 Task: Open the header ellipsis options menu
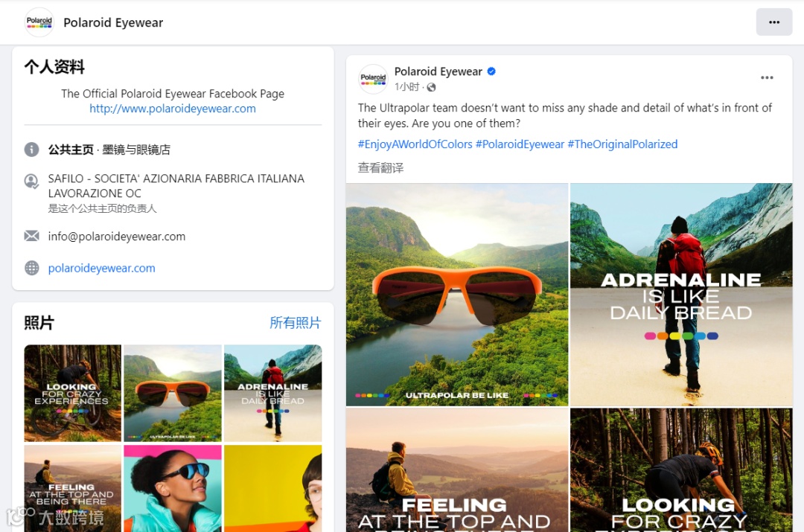click(774, 22)
